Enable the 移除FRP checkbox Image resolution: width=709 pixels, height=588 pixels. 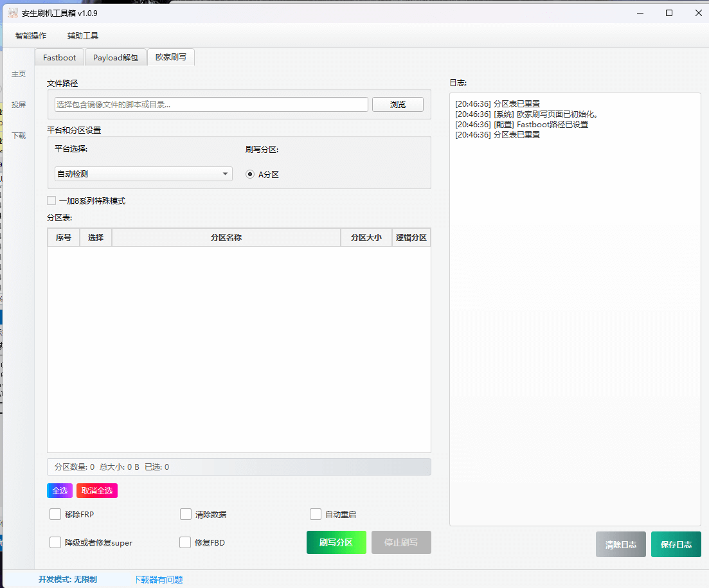point(55,514)
